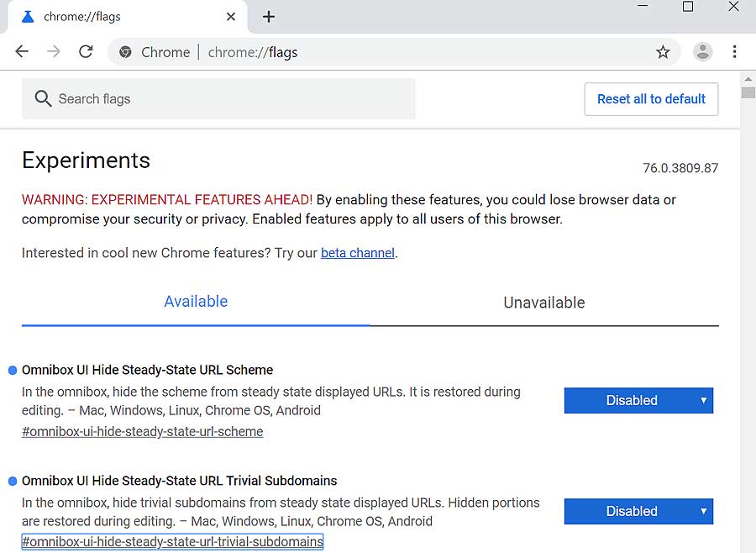Viewport: 756px width, 553px height.
Task: Click the scrollbar up arrow
Action: click(748, 79)
